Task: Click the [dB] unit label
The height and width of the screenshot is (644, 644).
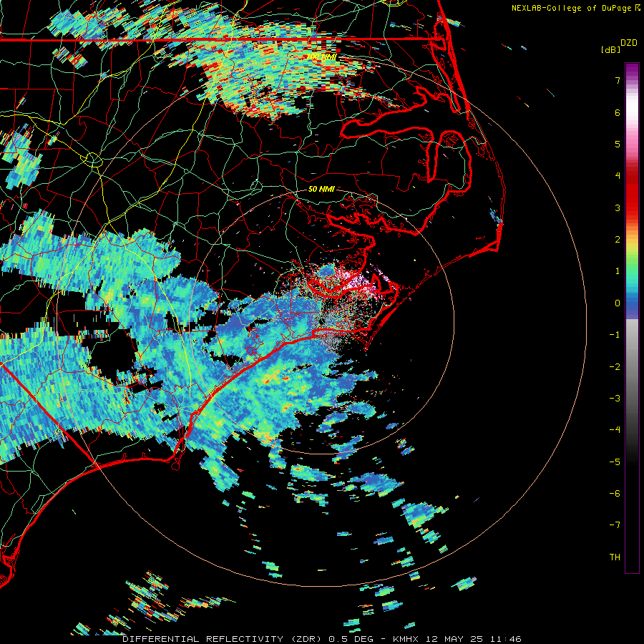Action: (611, 50)
